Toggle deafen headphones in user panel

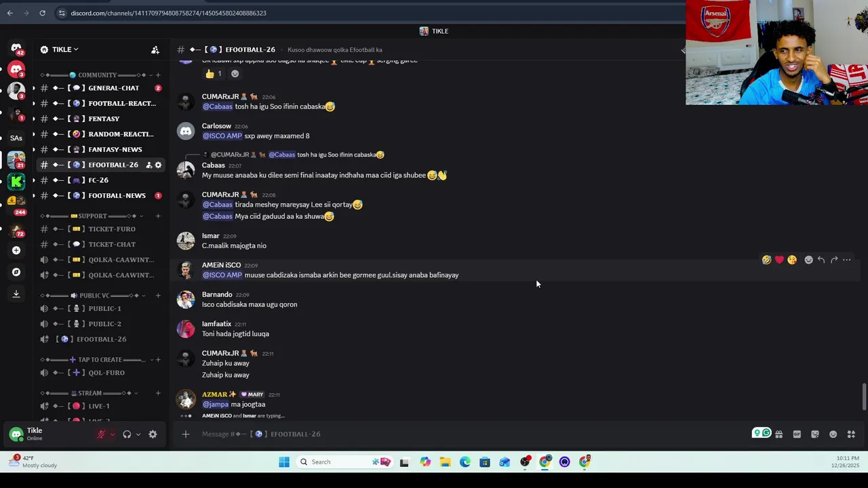point(127,434)
